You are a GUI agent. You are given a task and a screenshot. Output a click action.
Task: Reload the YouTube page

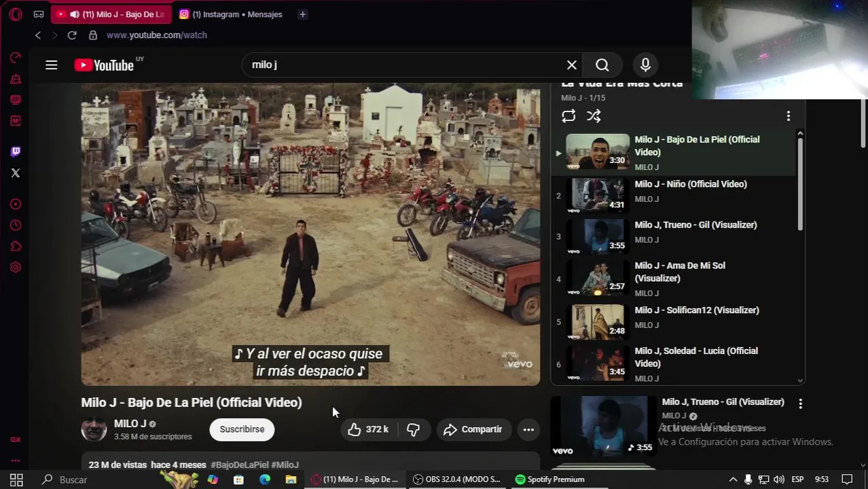(x=72, y=35)
